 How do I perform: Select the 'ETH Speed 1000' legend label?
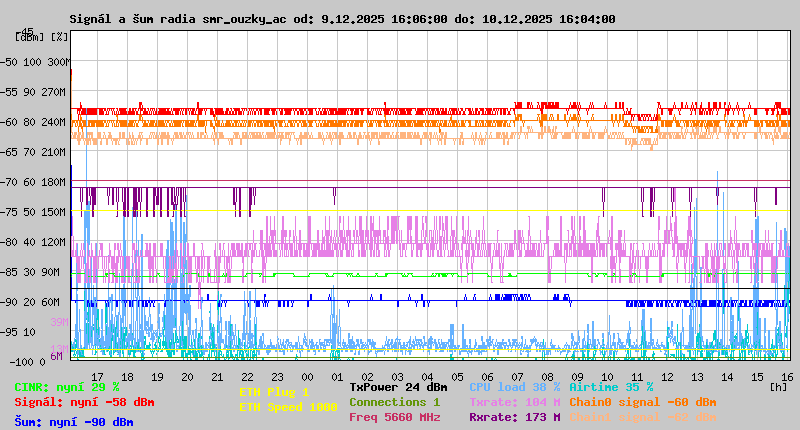(288, 407)
